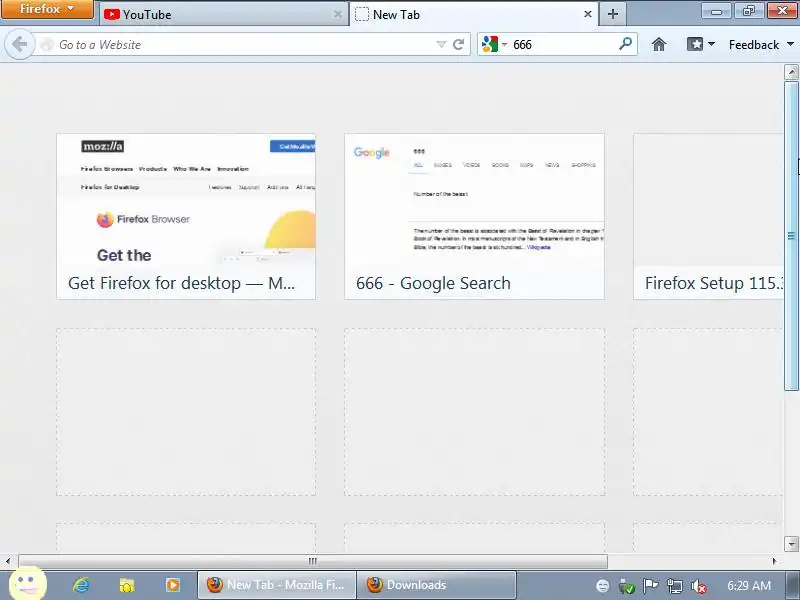
Task: Open the Start button on taskbar
Action: point(28,585)
